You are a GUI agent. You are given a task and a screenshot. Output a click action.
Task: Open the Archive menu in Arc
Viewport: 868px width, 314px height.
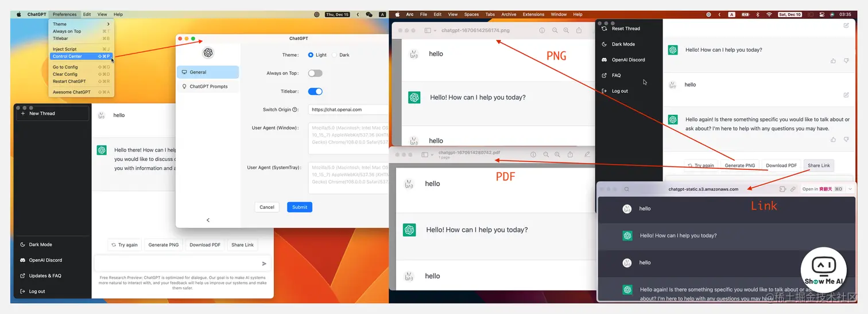[x=509, y=14]
